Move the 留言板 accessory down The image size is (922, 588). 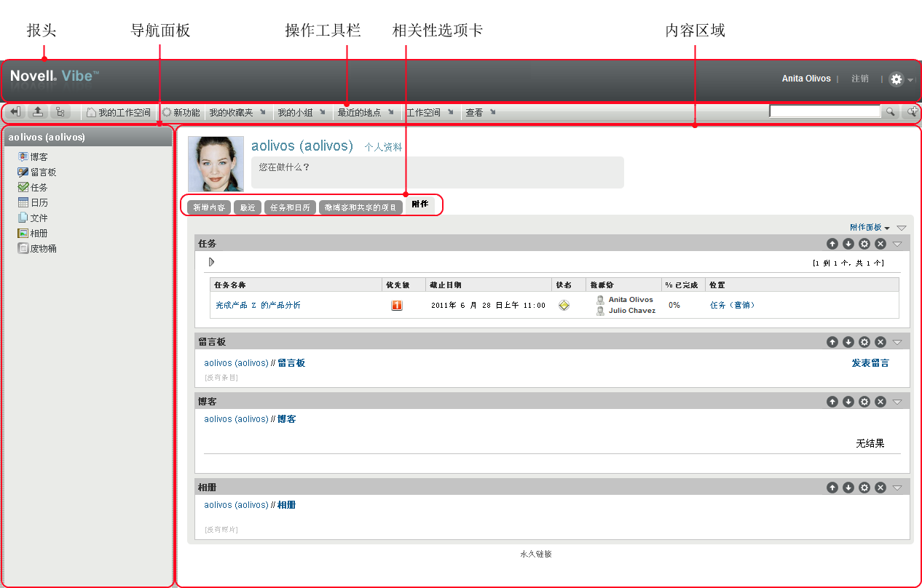pos(848,342)
